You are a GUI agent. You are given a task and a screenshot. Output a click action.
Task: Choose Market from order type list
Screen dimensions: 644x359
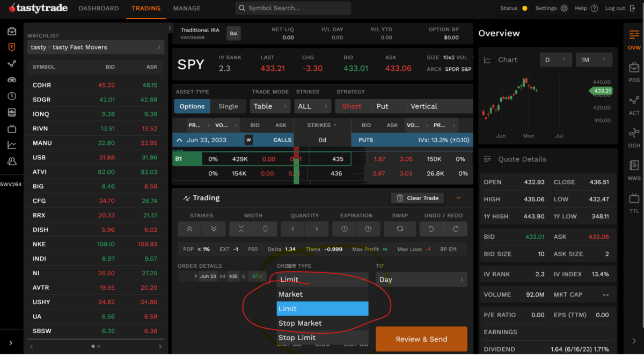click(x=323, y=294)
